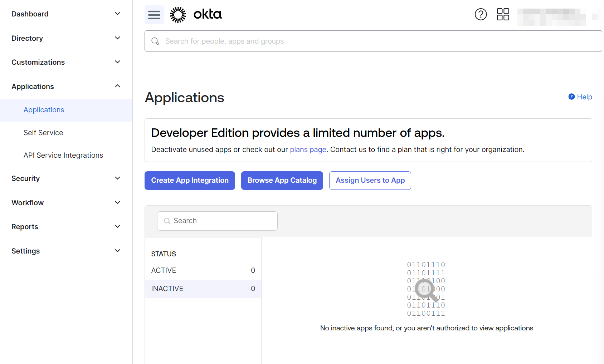Toggle the hamburger menu icon

(x=154, y=15)
